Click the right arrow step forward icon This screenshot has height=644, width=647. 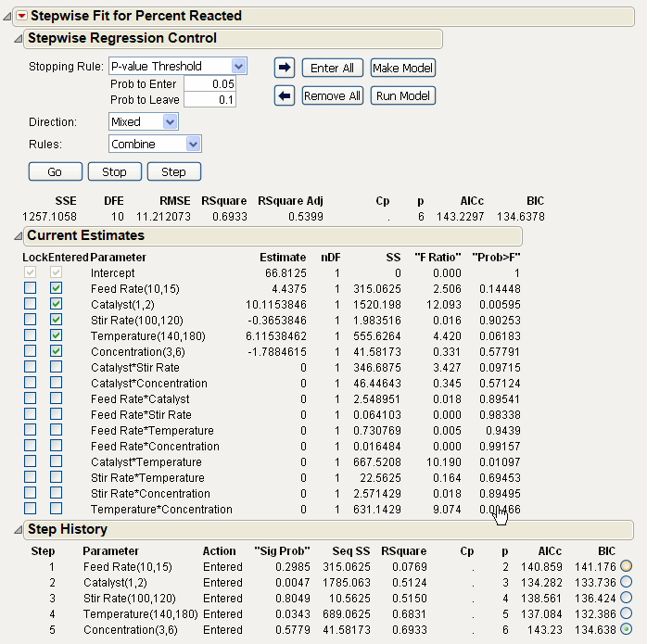(285, 68)
